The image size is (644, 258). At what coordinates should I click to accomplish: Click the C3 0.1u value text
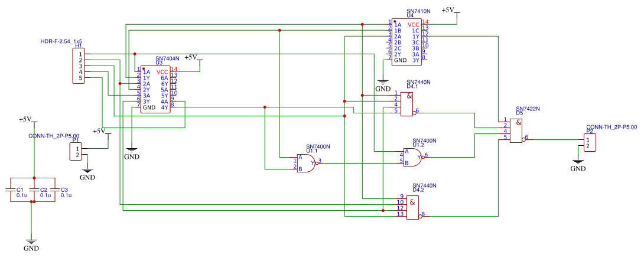66,195
